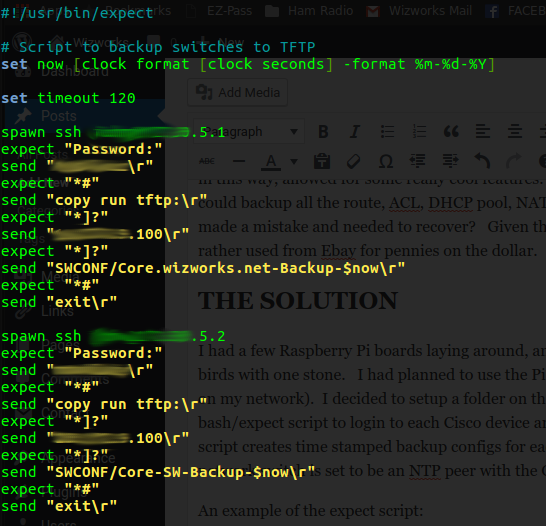Decrease indent of paragraph
The height and width of the screenshot is (526, 546).
click(x=418, y=161)
